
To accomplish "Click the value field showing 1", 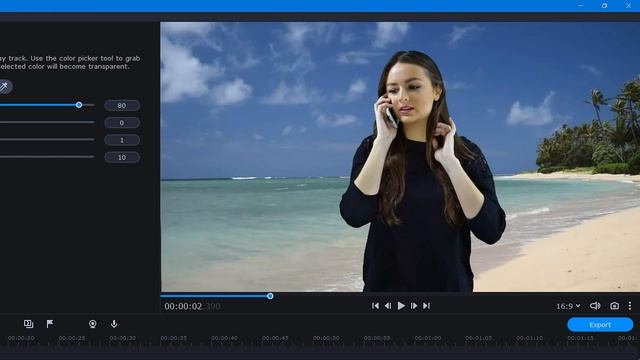I will [122, 140].
